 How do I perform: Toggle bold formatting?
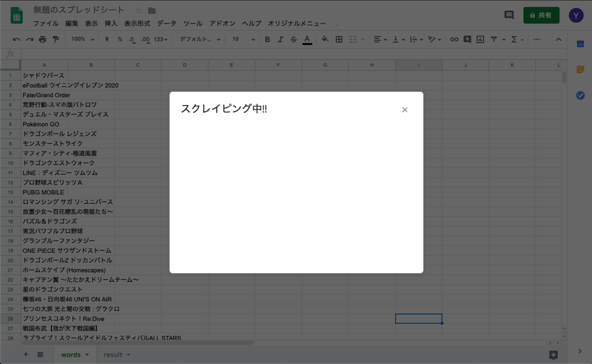click(267, 39)
